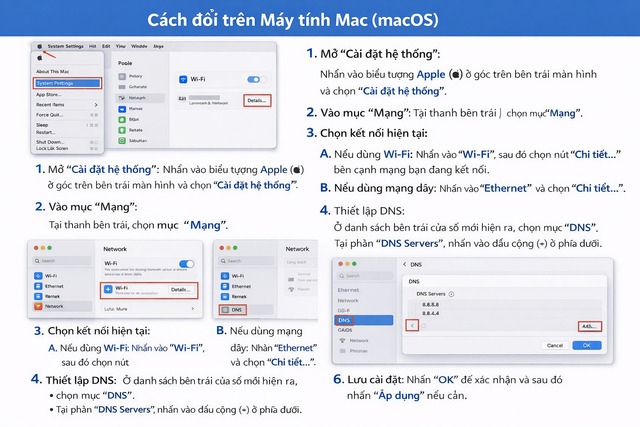
Task: Click OK in DNS dialog
Action: pos(587,345)
